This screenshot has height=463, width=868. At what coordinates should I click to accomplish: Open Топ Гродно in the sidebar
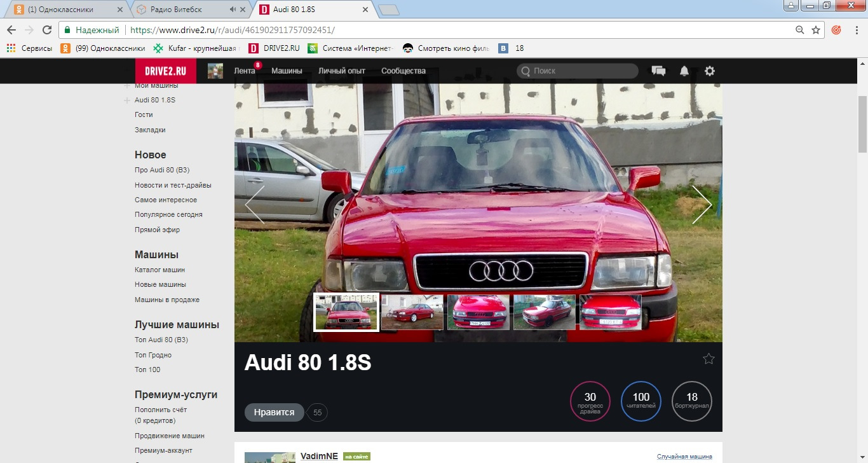pyautogui.click(x=153, y=355)
